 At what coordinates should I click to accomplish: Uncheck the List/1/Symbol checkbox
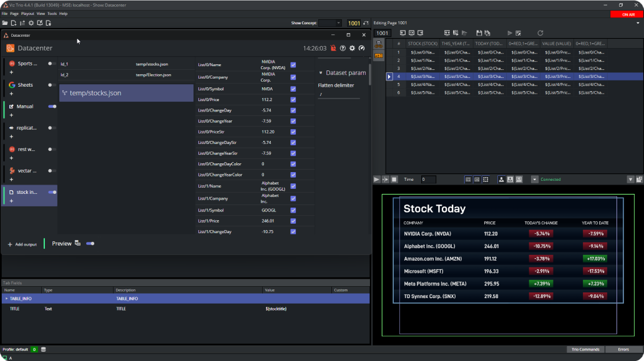pos(293,210)
